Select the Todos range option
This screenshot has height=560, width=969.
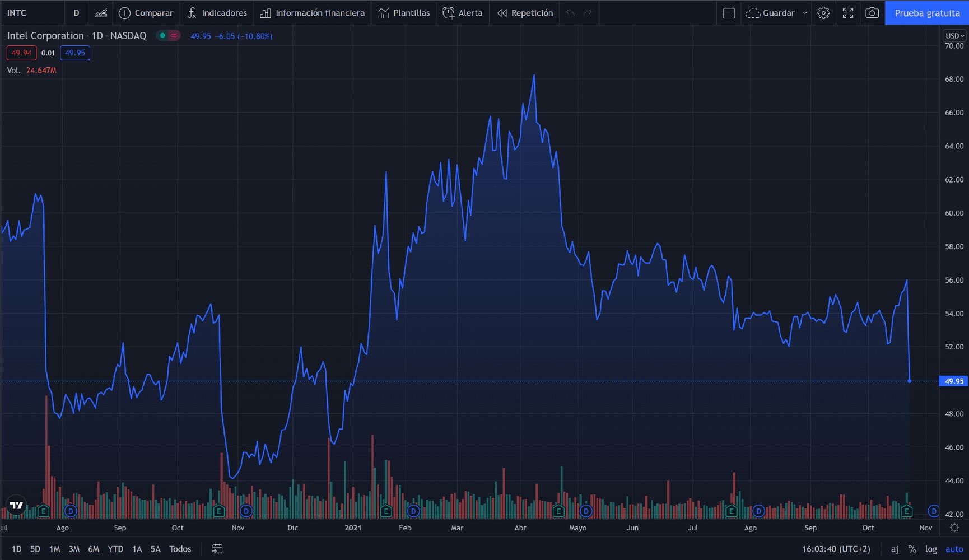coord(179,549)
